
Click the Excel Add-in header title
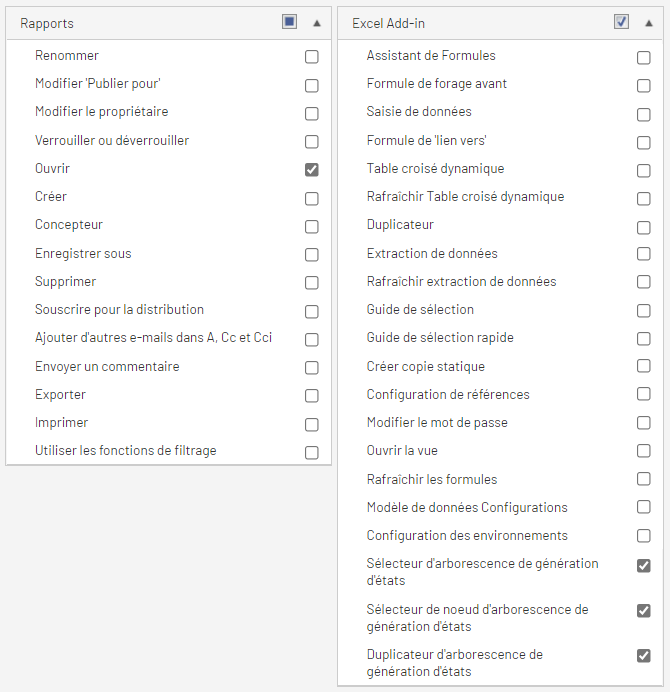pos(388,23)
